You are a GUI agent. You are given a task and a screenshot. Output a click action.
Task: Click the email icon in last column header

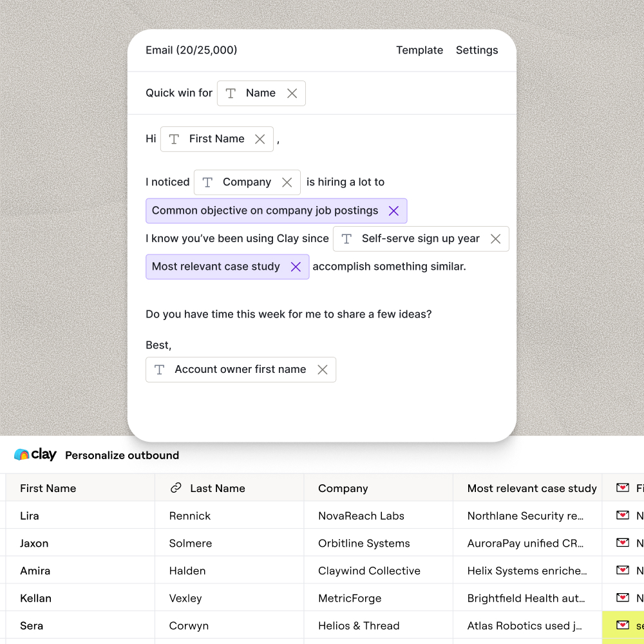coord(623,488)
